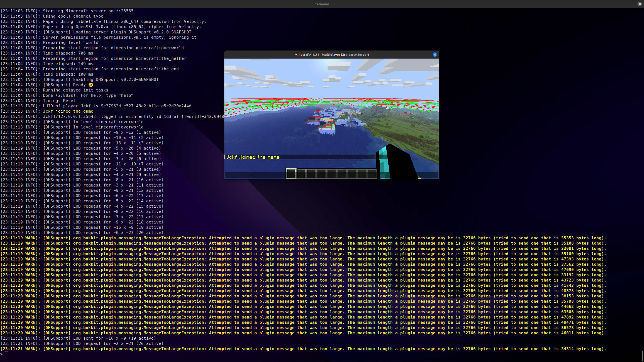Click 'Using epoll channel type' log line

[x=52, y=16]
